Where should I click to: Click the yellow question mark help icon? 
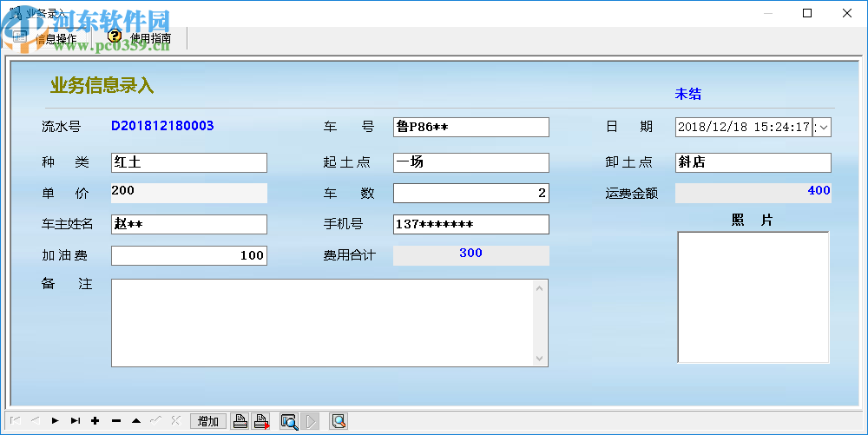pyautogui.click(x=115, y=36)
